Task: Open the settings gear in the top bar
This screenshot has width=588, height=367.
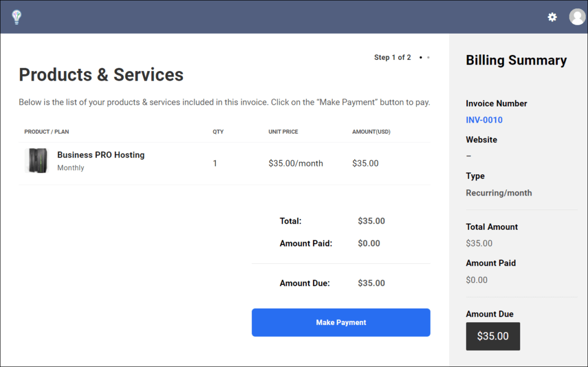Action: (552, 17)
